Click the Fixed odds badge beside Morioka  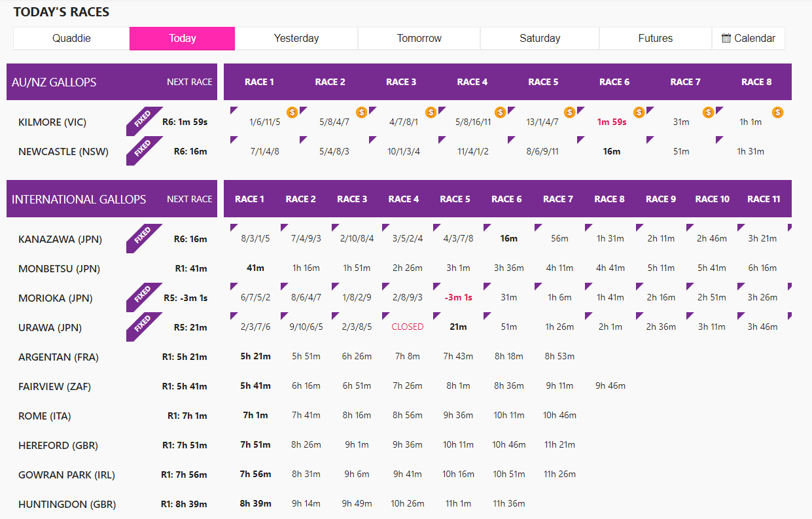point(142,297)
